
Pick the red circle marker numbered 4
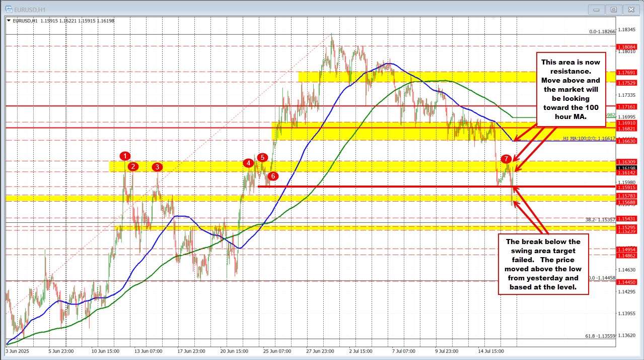(248, 163)
